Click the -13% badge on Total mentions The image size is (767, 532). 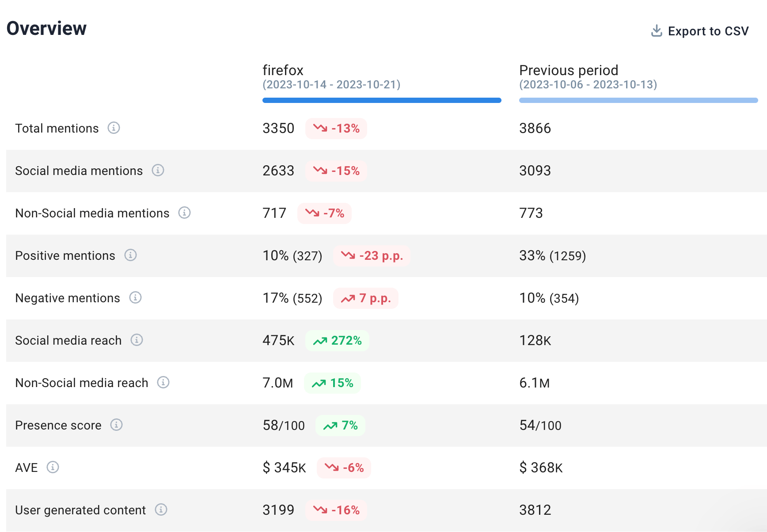(x=336, y=129)
